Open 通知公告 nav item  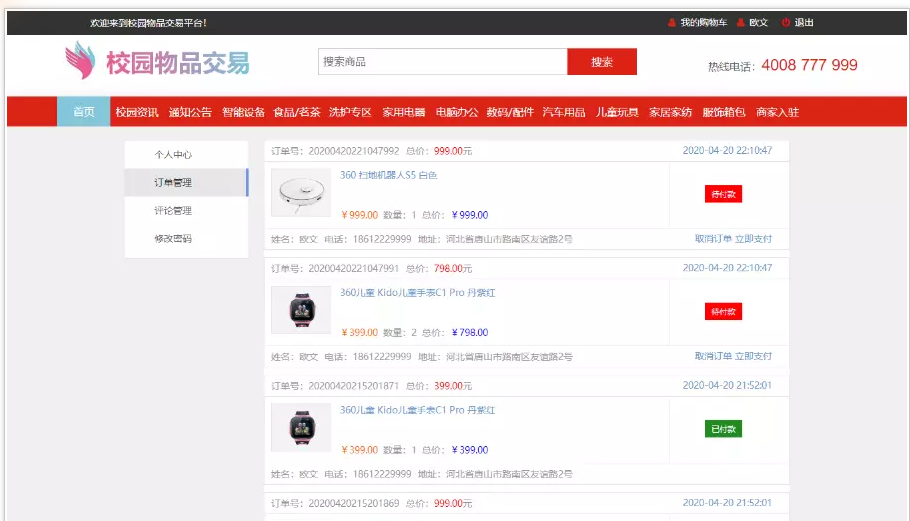click(x=190, y=112)
